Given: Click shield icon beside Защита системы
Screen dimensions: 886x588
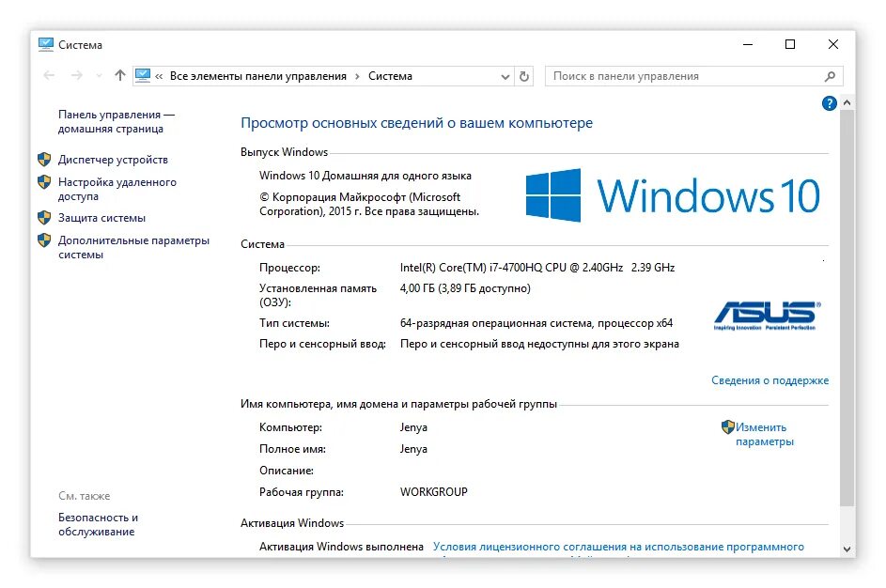Looking at the screenshot, I should pos(44,218).
